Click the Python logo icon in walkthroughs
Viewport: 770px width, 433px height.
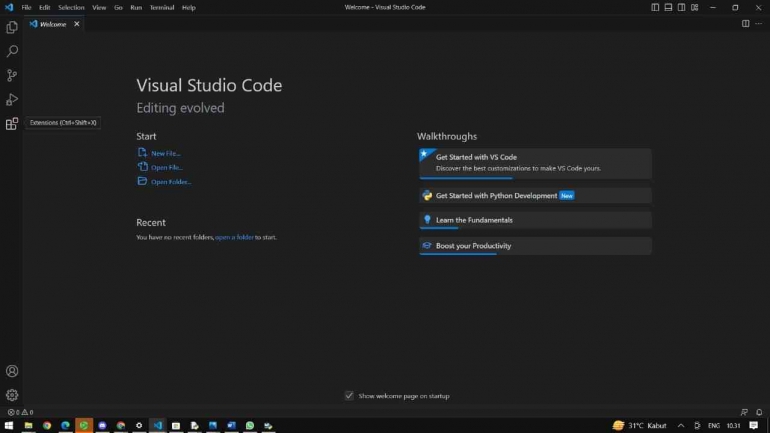coord(427,195)
